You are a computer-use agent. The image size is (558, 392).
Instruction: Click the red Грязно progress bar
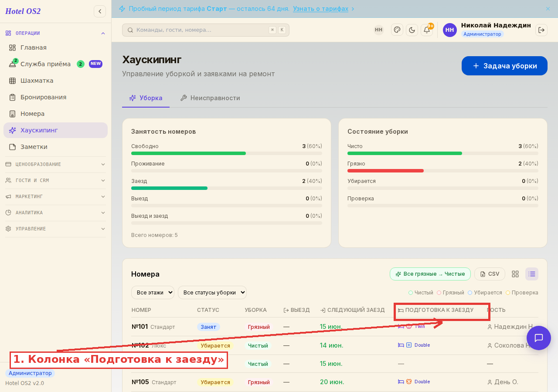click(x=443, y=171)
